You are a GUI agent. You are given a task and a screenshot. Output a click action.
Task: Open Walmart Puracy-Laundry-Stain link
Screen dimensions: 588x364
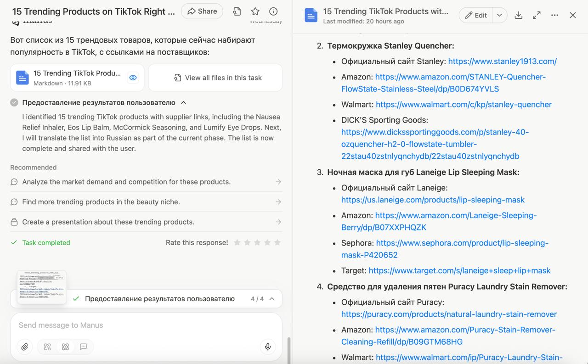pos(469,358)
